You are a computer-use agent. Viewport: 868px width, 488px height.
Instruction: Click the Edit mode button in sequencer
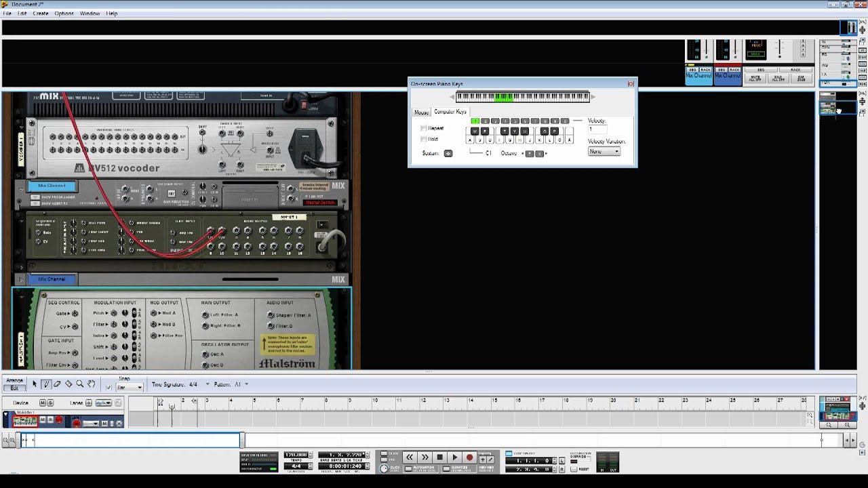click(x=14, y=388)
